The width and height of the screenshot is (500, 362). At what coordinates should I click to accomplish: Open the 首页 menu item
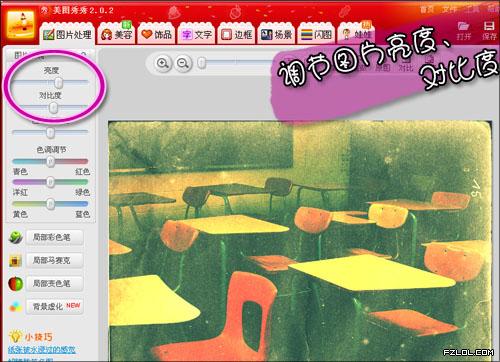pyautogui.click(x=427, y=9)
